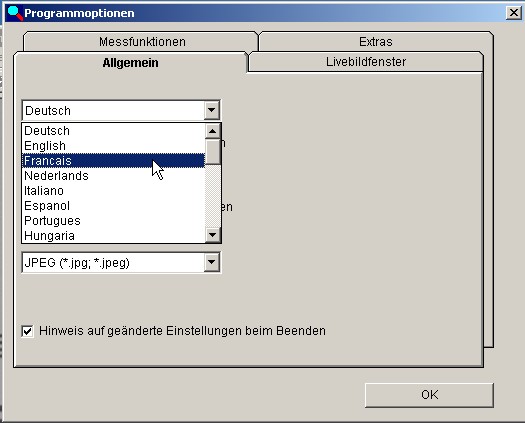The width and height of the screenshot is (525, 423).
Task: Pick Italiano from the language list
Action: tap(113, 191)
